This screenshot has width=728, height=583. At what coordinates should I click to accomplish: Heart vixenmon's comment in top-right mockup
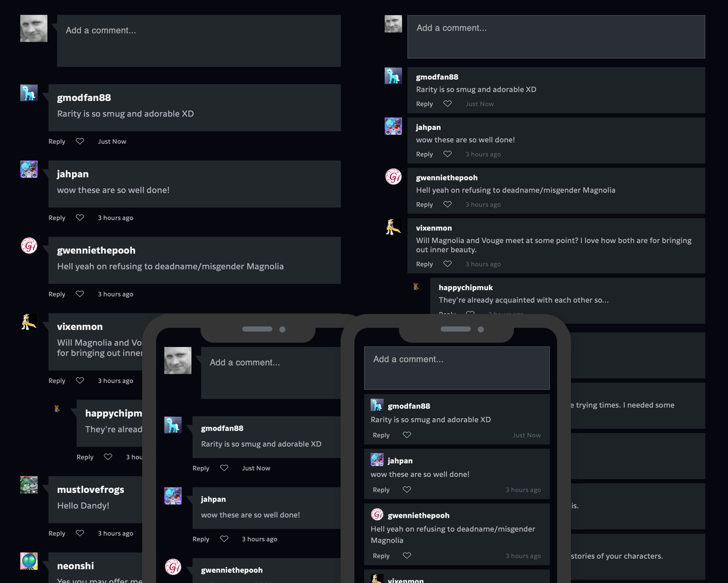(448, 264)
